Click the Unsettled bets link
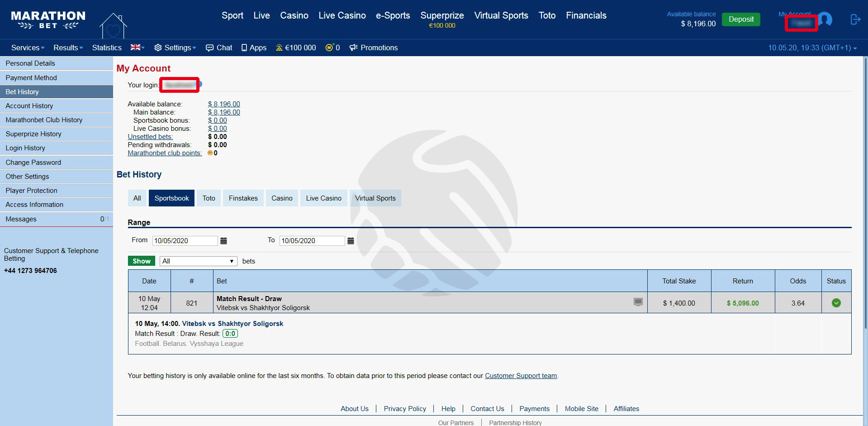Image resolution: width=868 pixels, height=426 pixels. pyautogui.click(x=150, y=137)
